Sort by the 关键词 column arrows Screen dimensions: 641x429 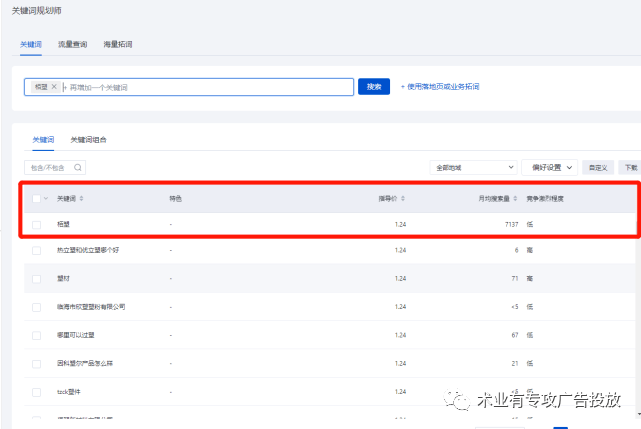(81, 198)
